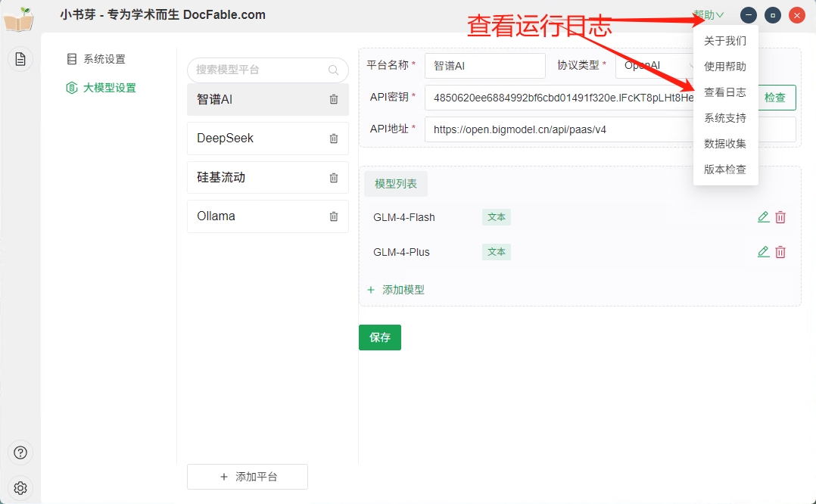The height and width of the screenshot is (504, 816).
Task: Click the document icon in left sidebar
Action: [x=20, y=59]
